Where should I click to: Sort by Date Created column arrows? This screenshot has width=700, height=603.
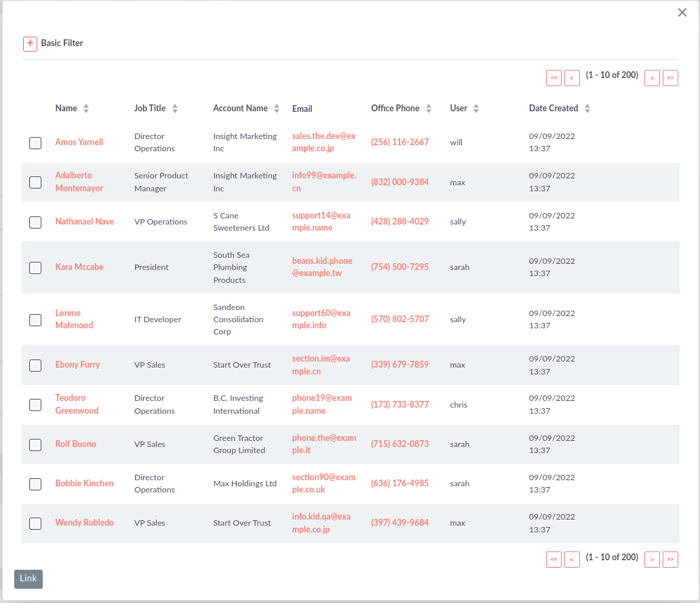[x=587, y=109]
